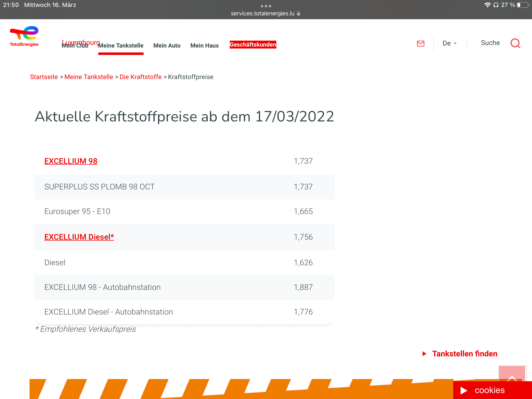Tap the Wi-Fi status icon

point(487,5)
